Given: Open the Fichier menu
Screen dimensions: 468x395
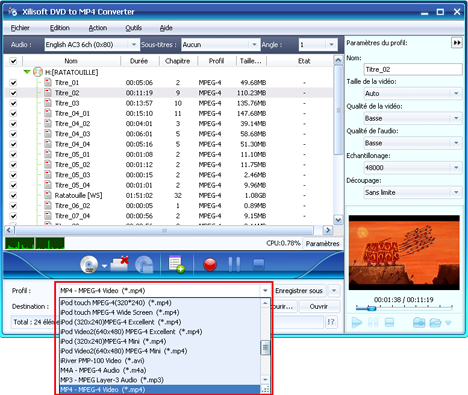Looking at the screenshot, I should [x=20, y=28].
